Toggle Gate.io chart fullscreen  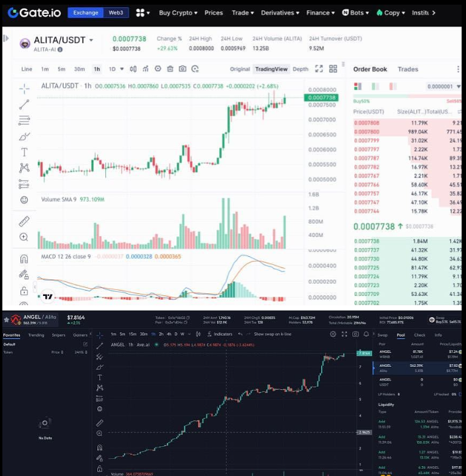point(319,69)
